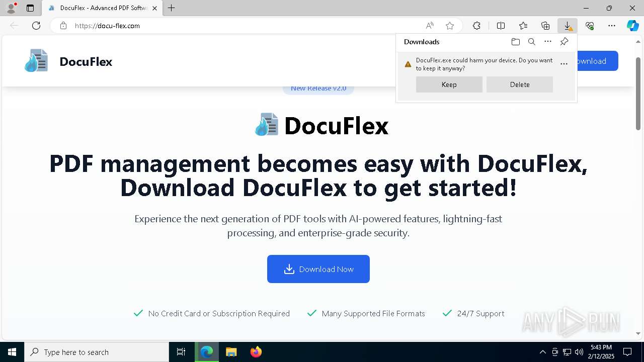Screen dimensions: 644x362
Task: Click the Download Now button
Action: point(318,269)
